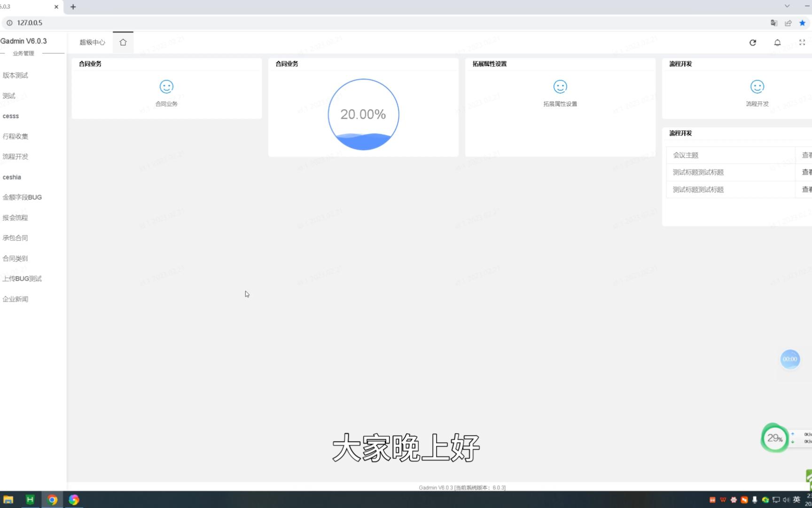812x508 pixels.
Task: Click the smiley icon in 拓展属性设置 card
Action: (x=560, y=87)
